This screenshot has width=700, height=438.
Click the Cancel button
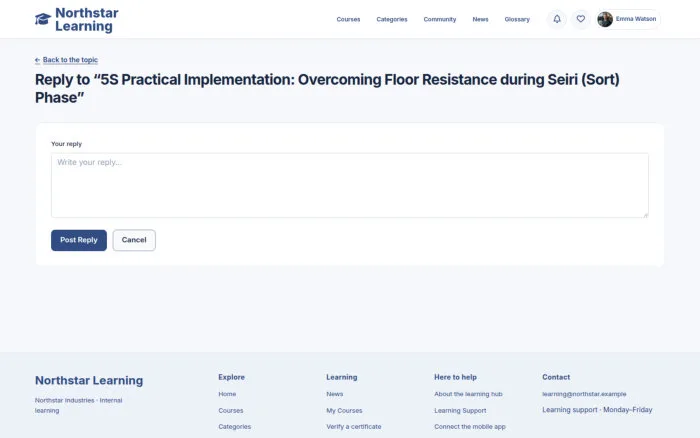[x=134, y=240]
